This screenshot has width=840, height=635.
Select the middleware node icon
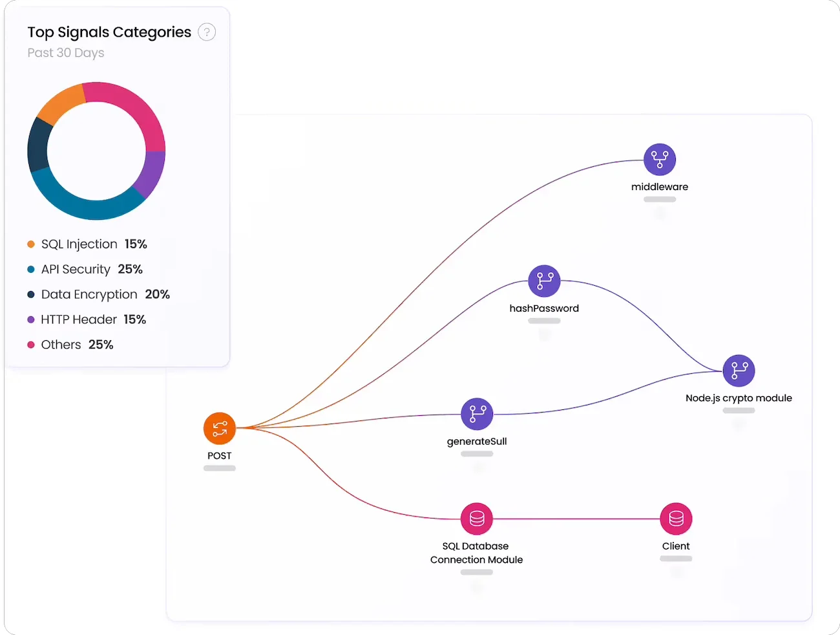[660, 159]
